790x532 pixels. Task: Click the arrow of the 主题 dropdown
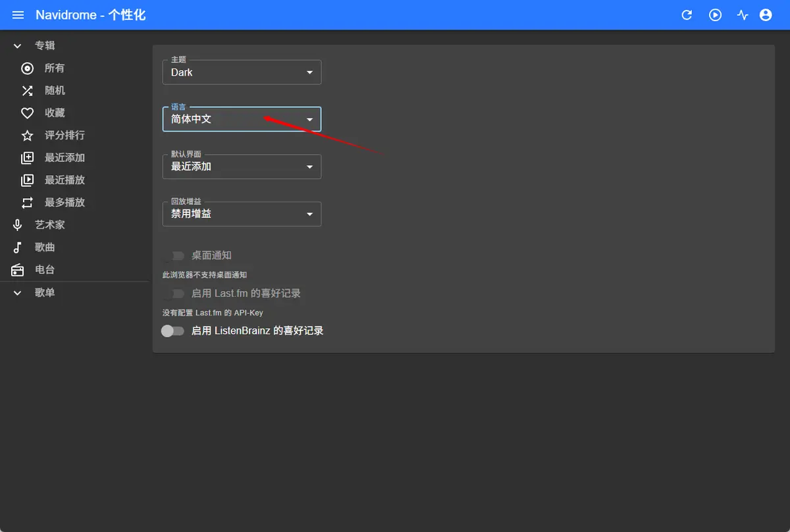309,72
